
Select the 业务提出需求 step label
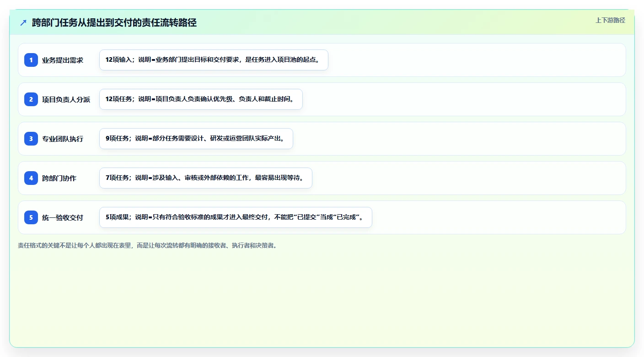63,60
